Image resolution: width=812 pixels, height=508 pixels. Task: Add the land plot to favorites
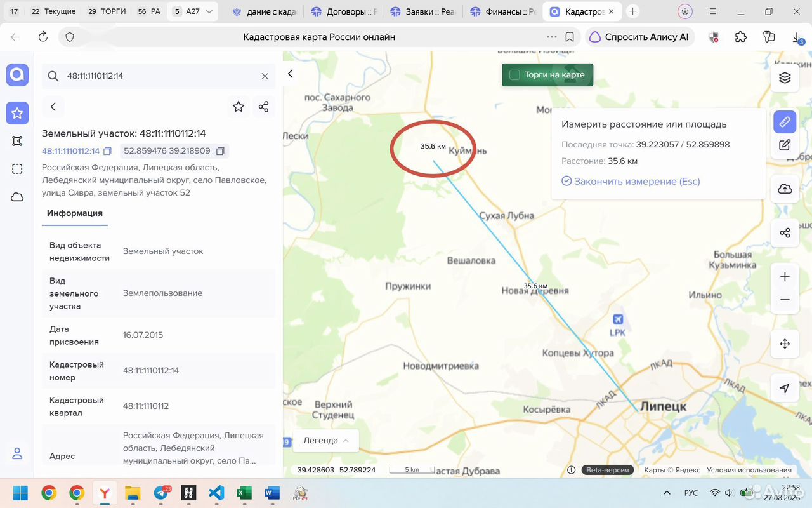(239, 107)
